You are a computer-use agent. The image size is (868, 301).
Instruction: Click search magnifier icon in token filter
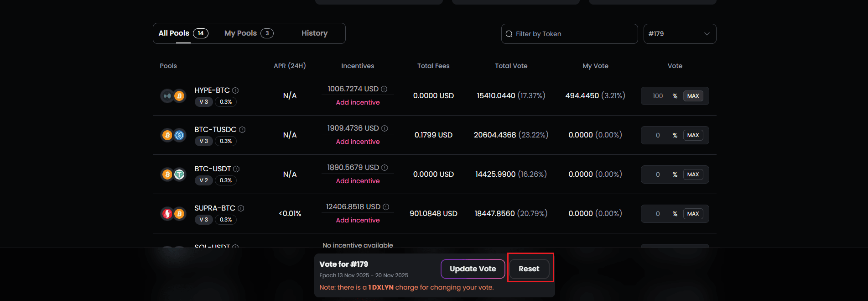509,34
